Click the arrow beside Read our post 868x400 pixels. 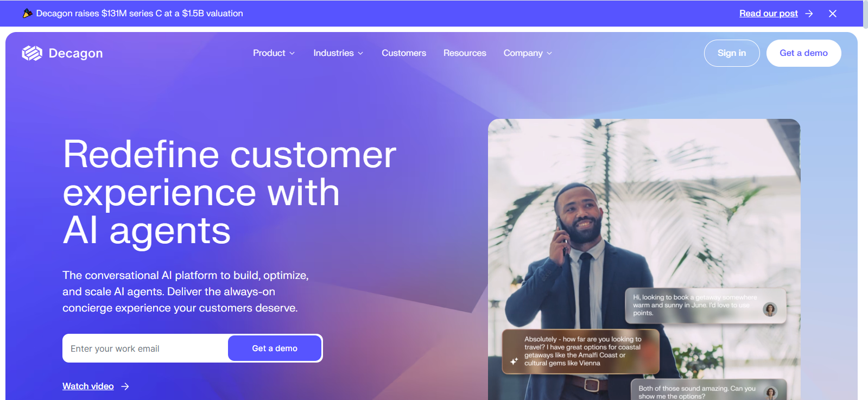pos(809,14)
